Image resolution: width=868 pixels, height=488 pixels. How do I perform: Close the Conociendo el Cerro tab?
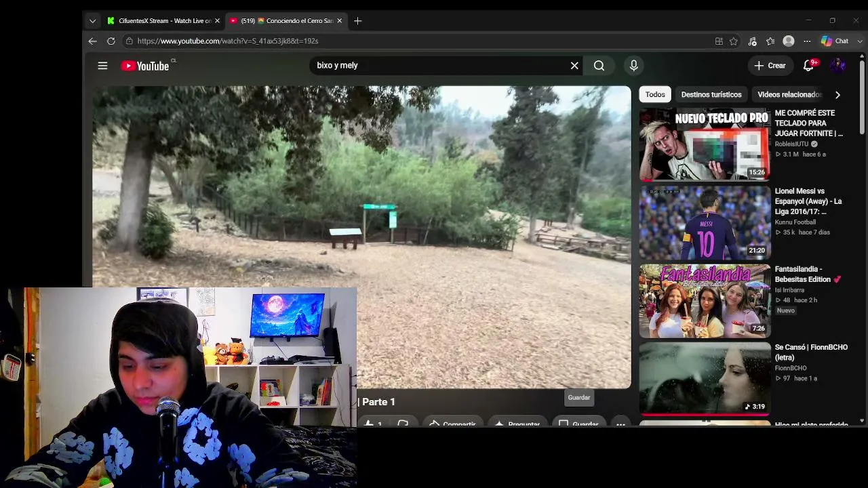[339, 21]
